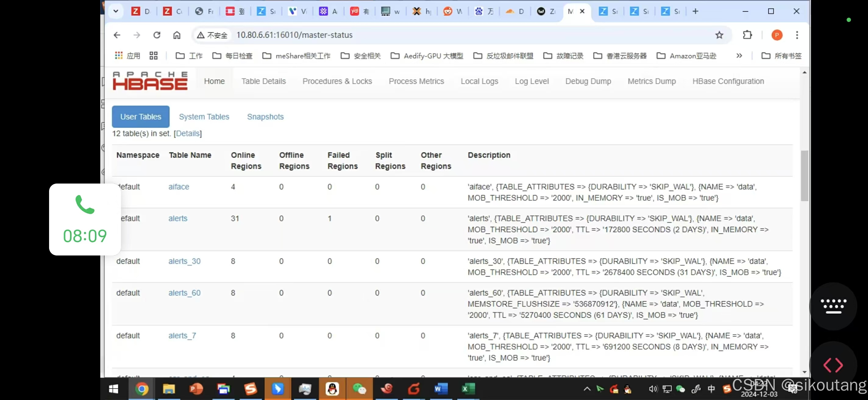Open HBase Configuration page
The image size is (868, 400).
coord(728,81)
